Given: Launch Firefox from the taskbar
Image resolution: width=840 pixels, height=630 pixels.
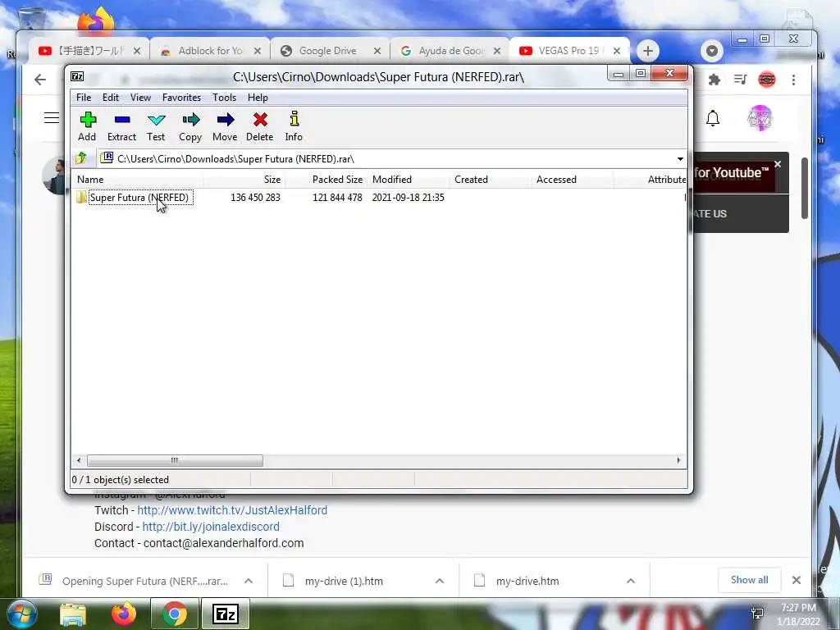Looking at the screenshot, I should 124,614.
